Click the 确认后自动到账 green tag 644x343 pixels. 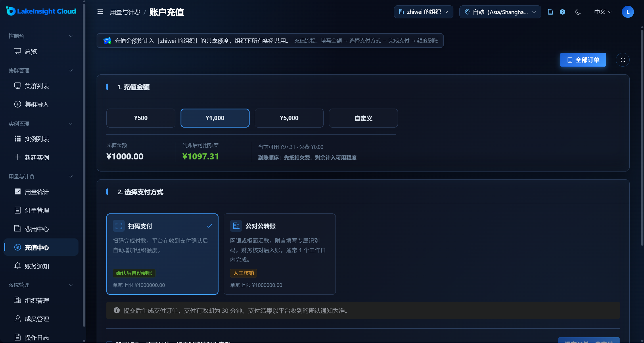tap(134, 273)
